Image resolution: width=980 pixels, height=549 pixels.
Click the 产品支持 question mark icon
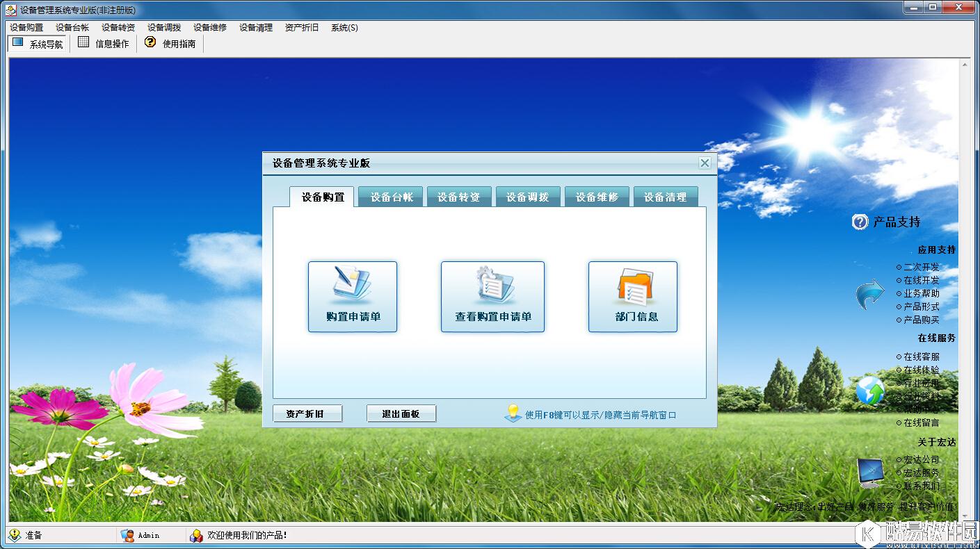point(860,221)
